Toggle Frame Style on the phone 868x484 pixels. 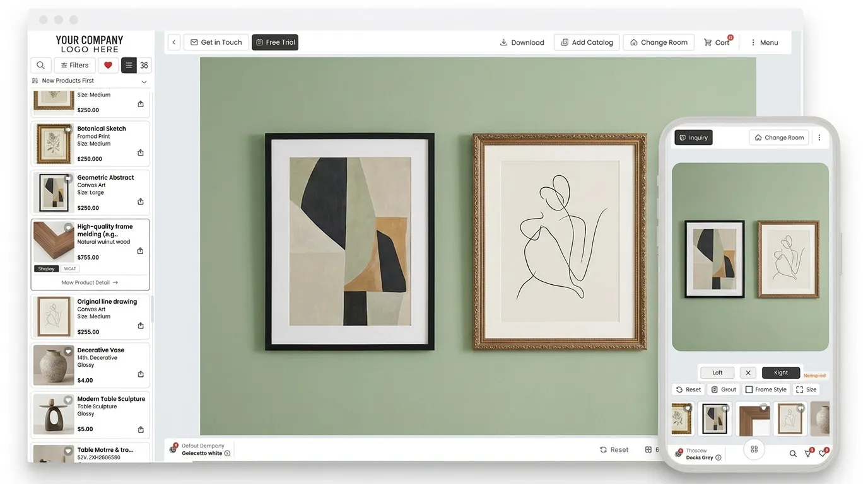pos(766,389)
